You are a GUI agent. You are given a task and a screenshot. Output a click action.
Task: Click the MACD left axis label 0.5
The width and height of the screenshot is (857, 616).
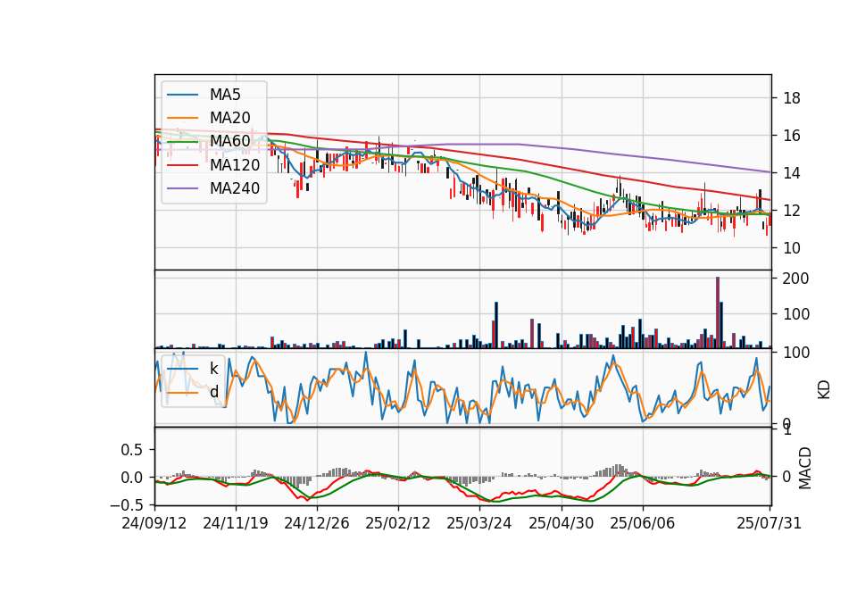[131, 450]
